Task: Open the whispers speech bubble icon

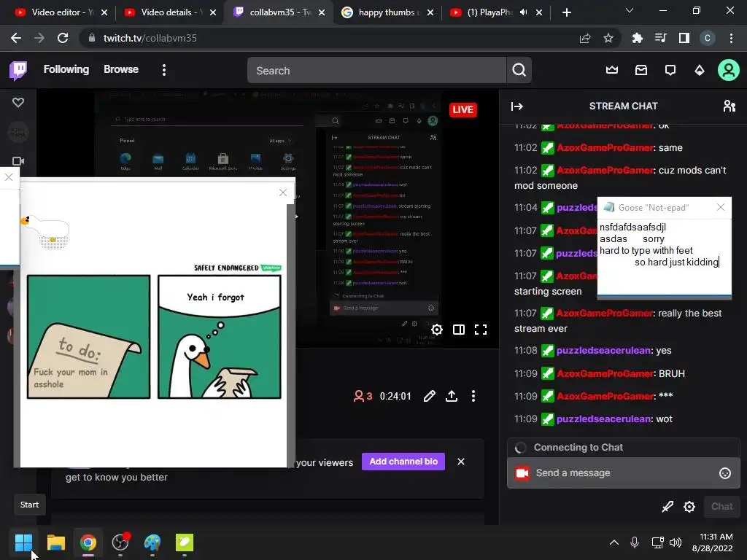Action: pyautogui.click(x=670, y=71)
